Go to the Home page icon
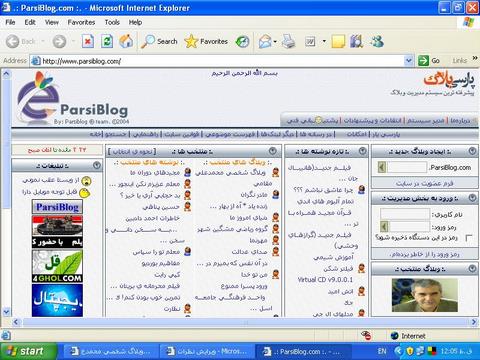The height and width of the screenshot is (360, 480). pyautogui.click(x=126, y=41)
